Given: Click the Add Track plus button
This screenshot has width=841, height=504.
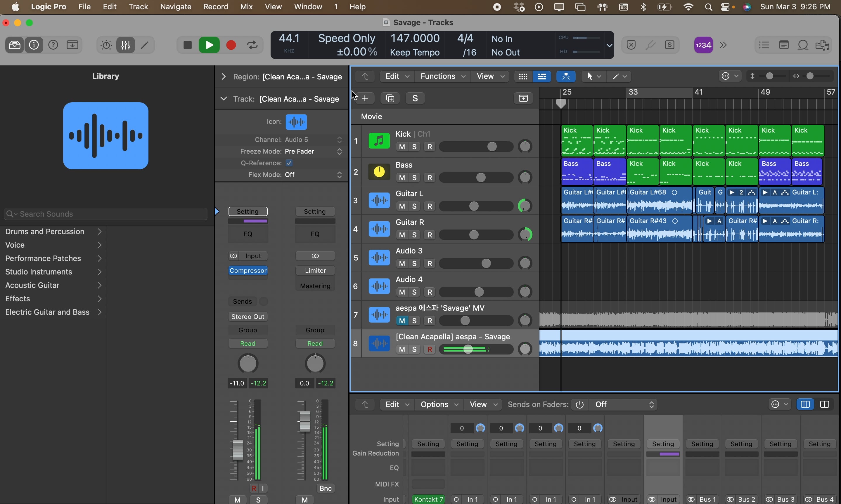Looking at the screenshot, I should [x=365, y=98].
